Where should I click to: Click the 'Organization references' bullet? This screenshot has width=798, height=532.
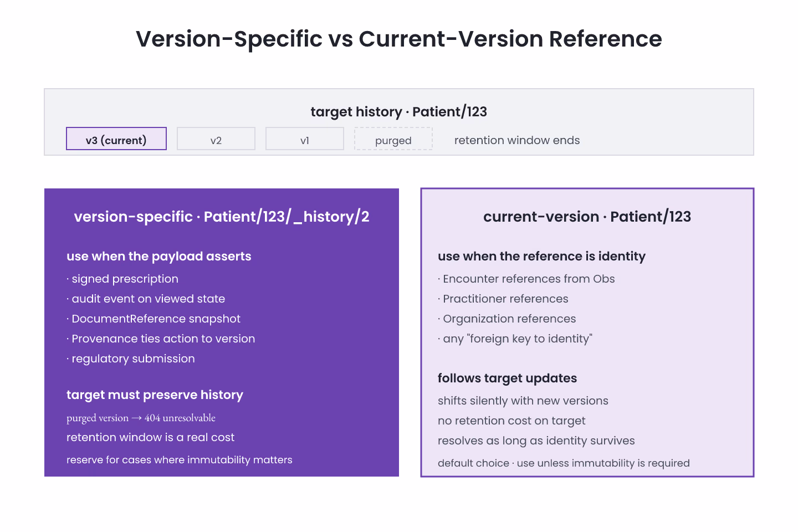tap(507, 319)
